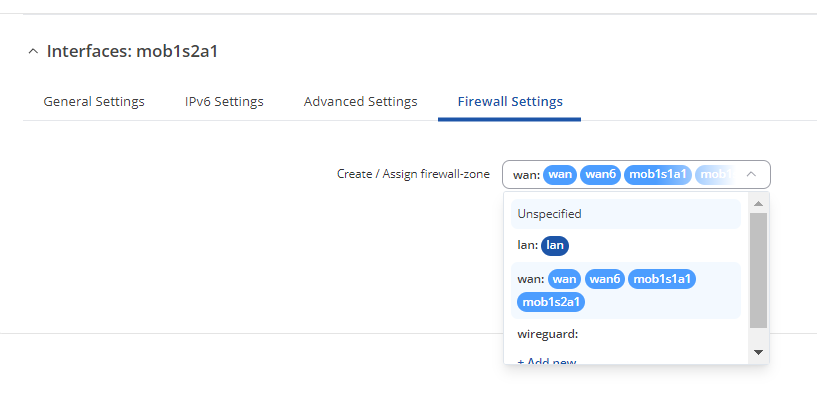Click the mob1s2a1 badge in the list

552,301
